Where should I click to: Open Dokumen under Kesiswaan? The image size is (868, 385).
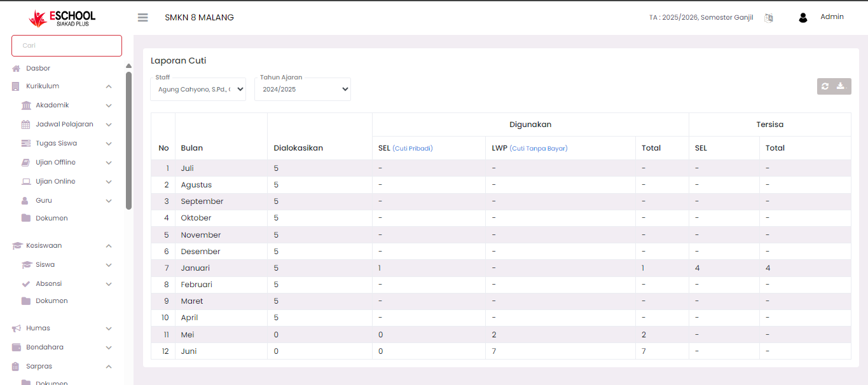click(x=52, y=301)
